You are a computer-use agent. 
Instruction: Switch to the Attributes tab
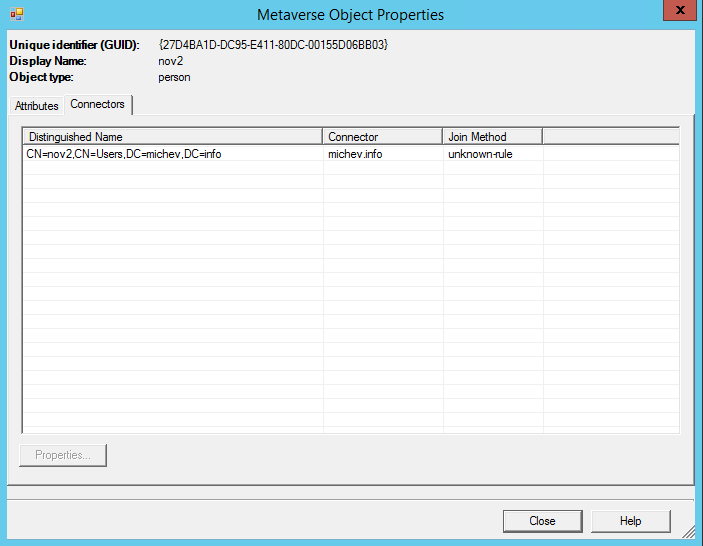(36, 106)
